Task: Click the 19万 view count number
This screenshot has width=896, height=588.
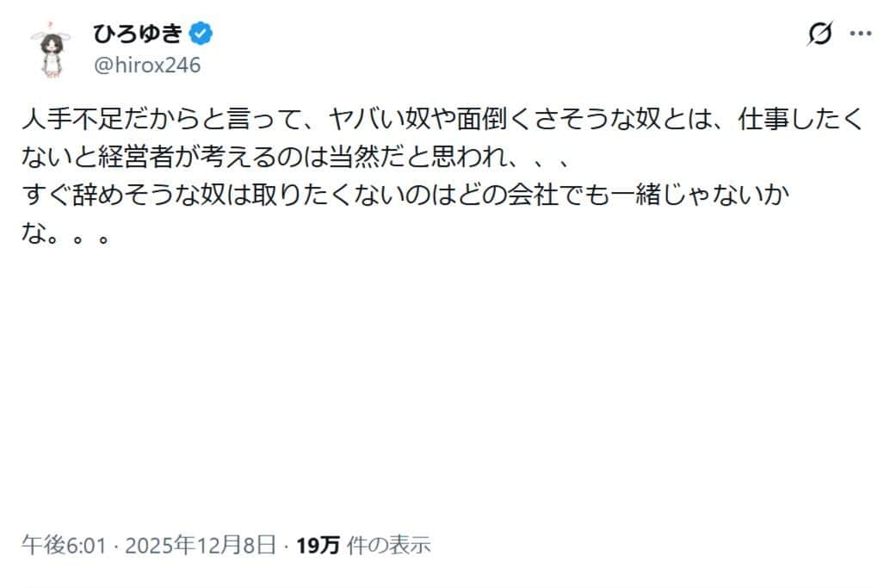Action: (318, 544)
